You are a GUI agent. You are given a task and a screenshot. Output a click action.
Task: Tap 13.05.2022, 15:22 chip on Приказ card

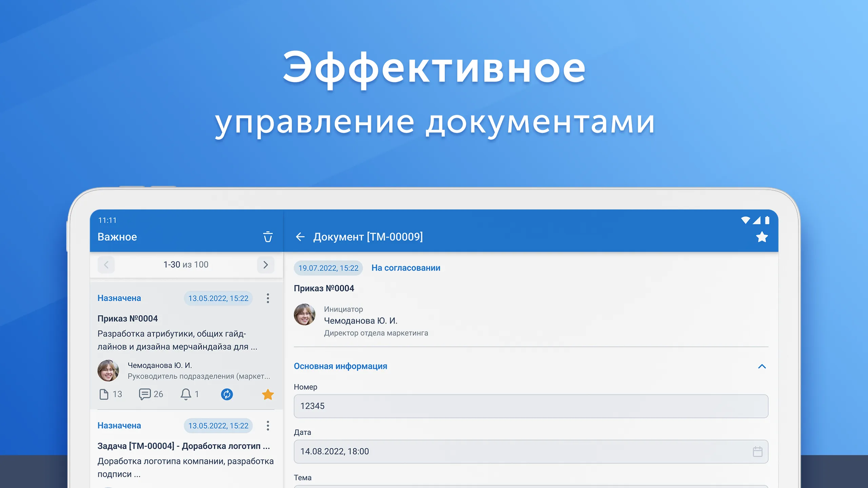click(x=218, y=298)
